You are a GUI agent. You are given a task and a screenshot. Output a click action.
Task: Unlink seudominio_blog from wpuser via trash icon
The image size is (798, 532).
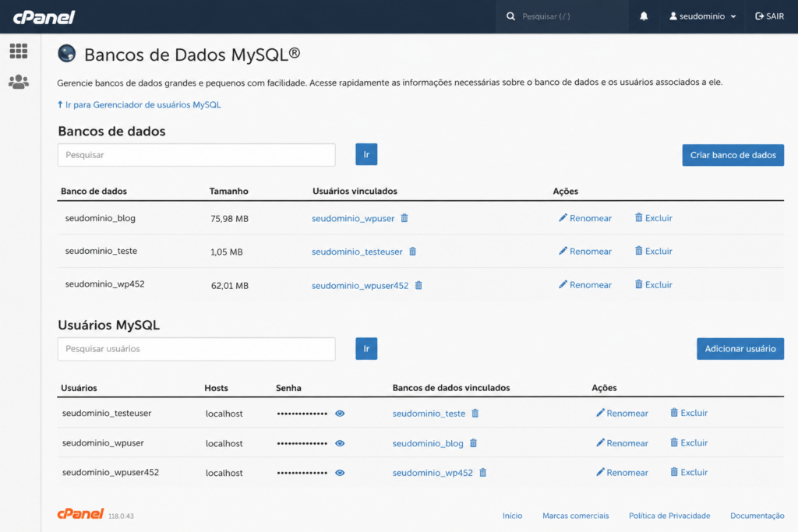473,443
